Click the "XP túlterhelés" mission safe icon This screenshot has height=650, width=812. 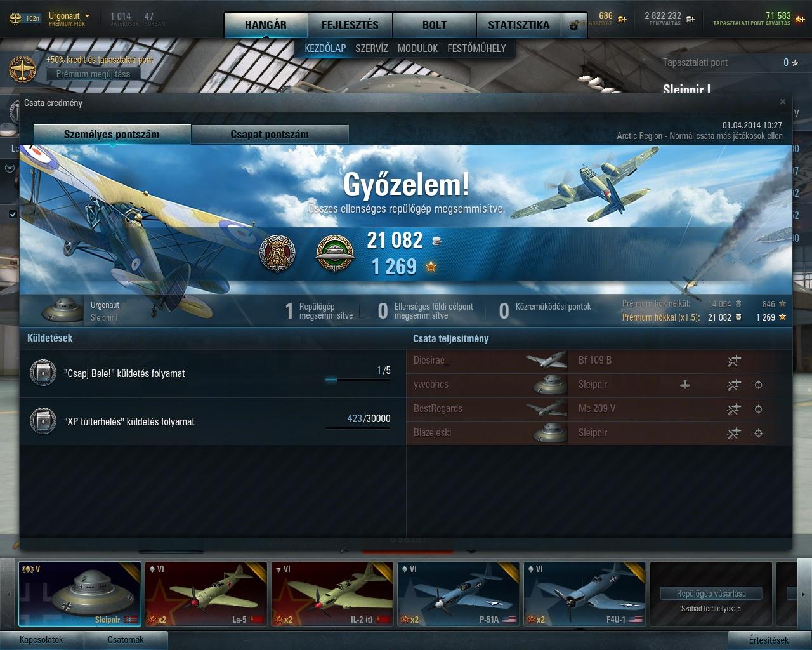pos(43,421)
